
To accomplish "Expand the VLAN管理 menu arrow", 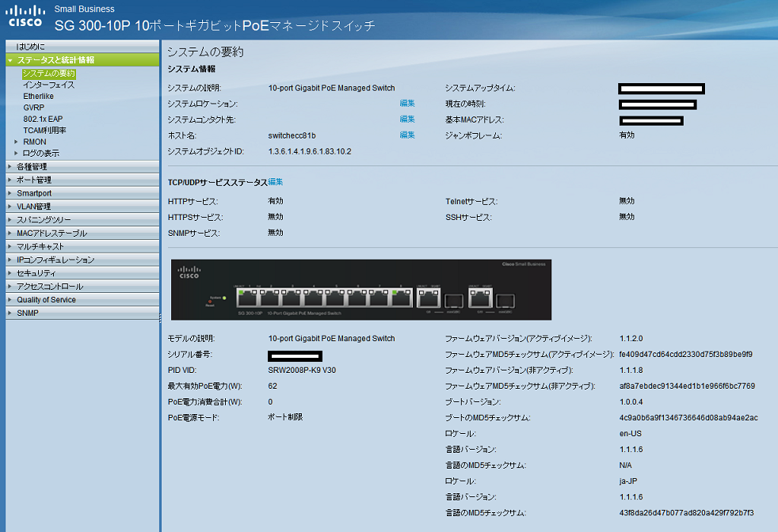I will pos(10,207).
